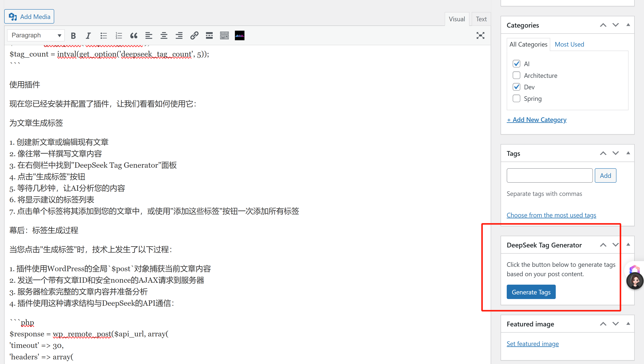Move Featured image panel up
Screen dimensions: 644x364
[x=603, y=324]
